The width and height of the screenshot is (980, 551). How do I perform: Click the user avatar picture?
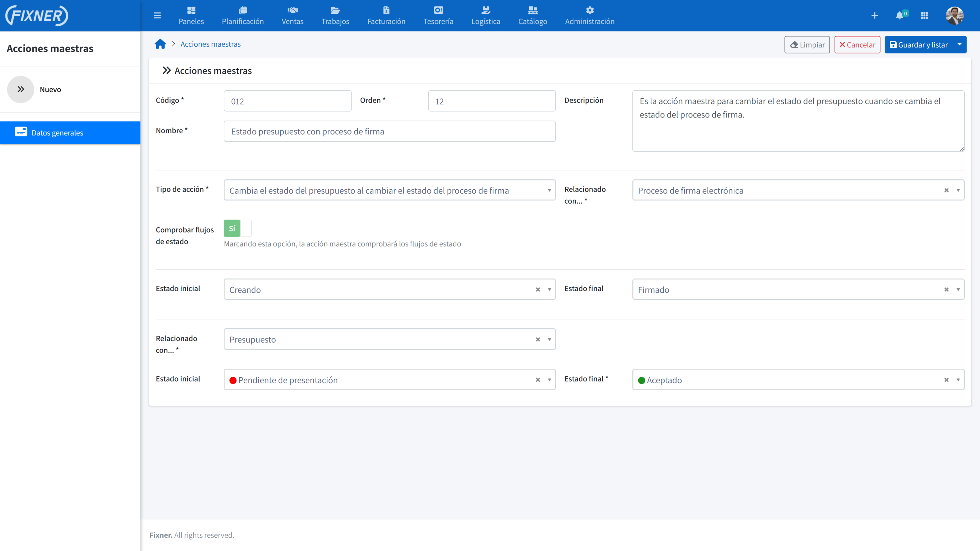point(955,16)
